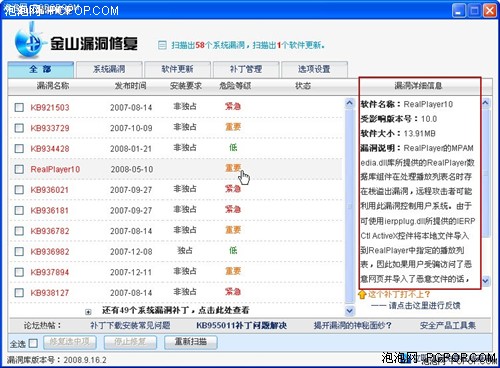
Task: Click the orange arrow icon beside 这个补丁打不上
Action: (x=362, y=294)
